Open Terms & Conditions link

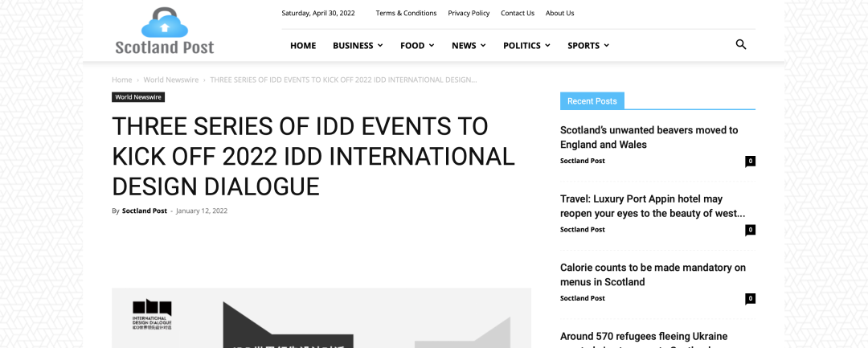pos(407,14)
